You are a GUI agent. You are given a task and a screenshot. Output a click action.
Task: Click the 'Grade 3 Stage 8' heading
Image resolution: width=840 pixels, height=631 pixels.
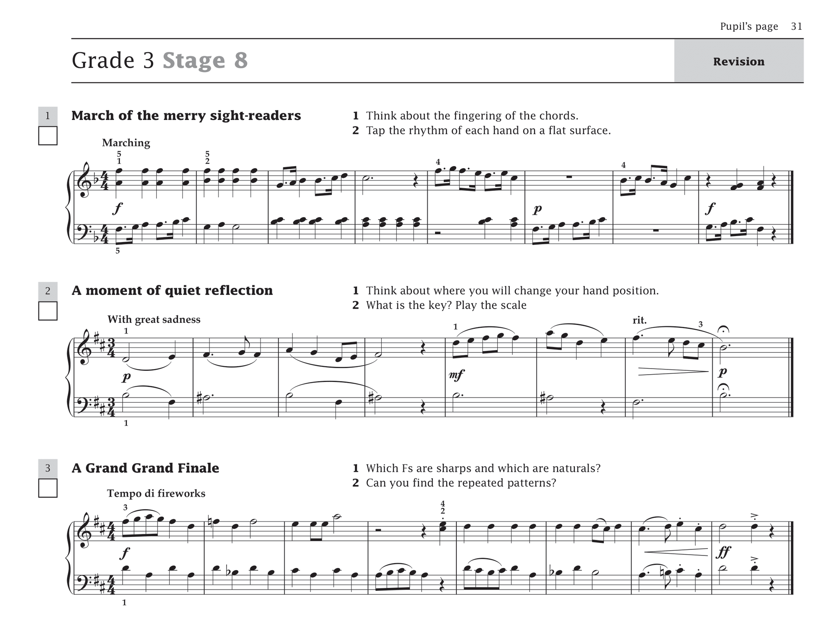160,60
